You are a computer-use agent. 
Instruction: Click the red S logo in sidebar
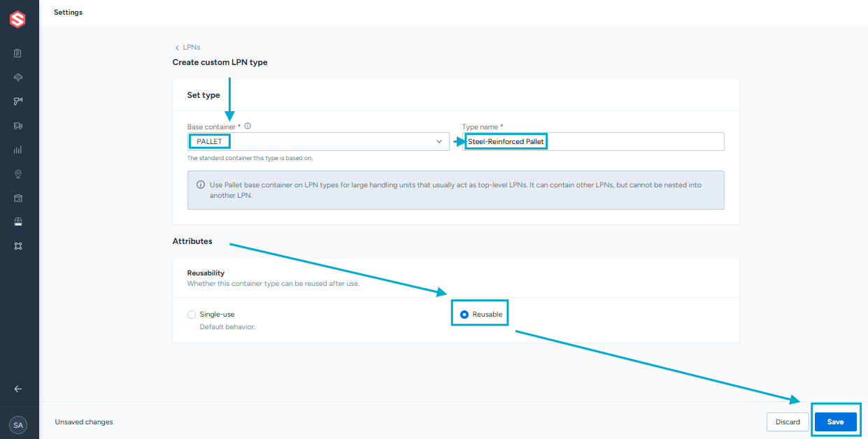coord(17,20)
